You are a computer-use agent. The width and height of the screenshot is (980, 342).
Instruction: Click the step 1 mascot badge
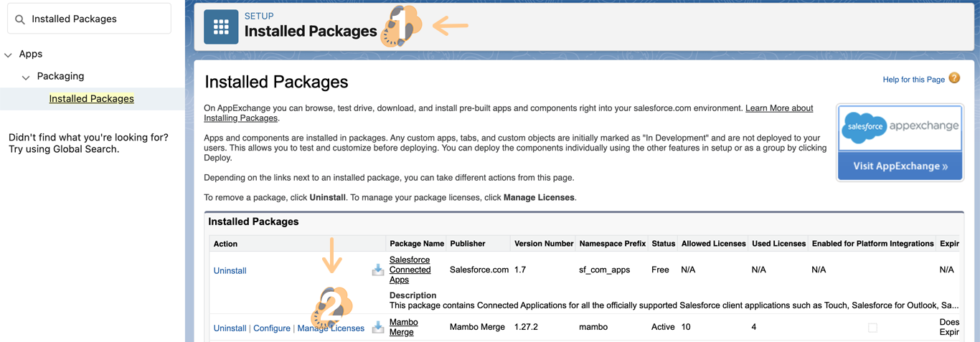(x=402, y=27)
